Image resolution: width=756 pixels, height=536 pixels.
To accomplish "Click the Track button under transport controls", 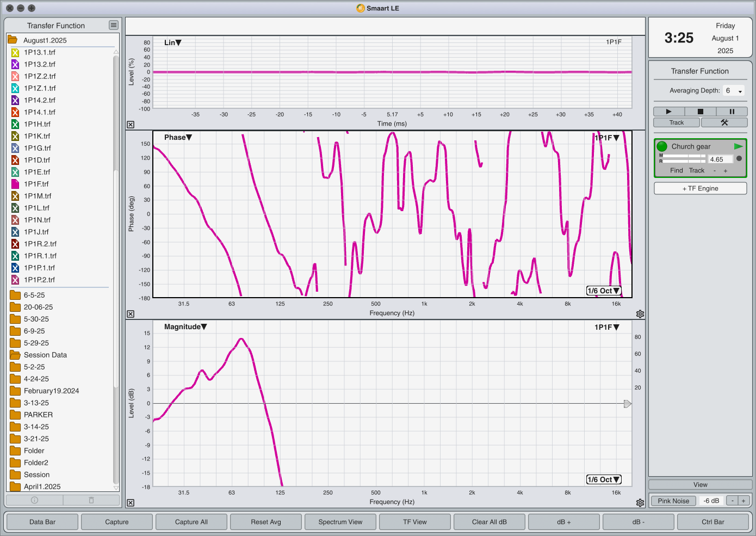I will [677, 122].
